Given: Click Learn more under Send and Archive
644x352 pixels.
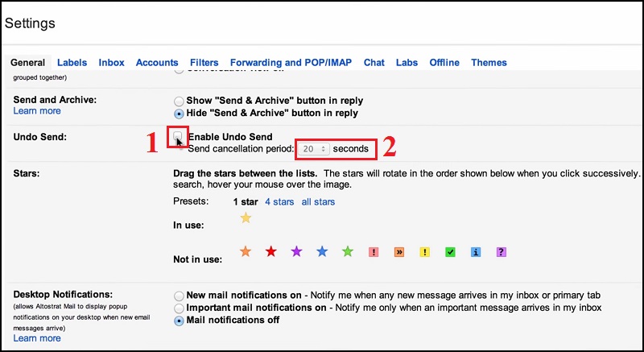Looking at the screenshot, I should 37,111.
